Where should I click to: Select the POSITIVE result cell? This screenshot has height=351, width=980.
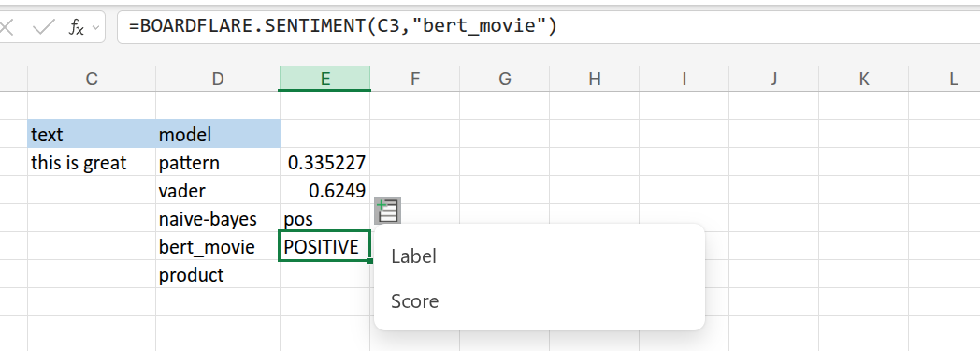pos(325,246)
